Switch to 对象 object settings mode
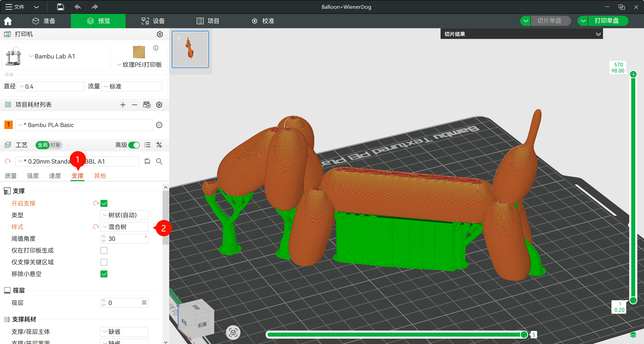Screen dimensions: 644x344 click(x=55, y=145)
